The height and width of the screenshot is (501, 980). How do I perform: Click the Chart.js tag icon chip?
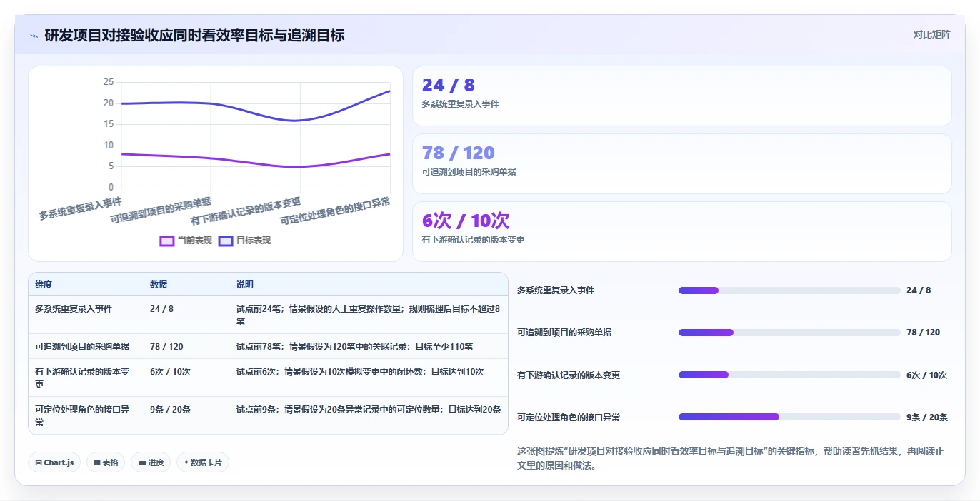(54, 462)
